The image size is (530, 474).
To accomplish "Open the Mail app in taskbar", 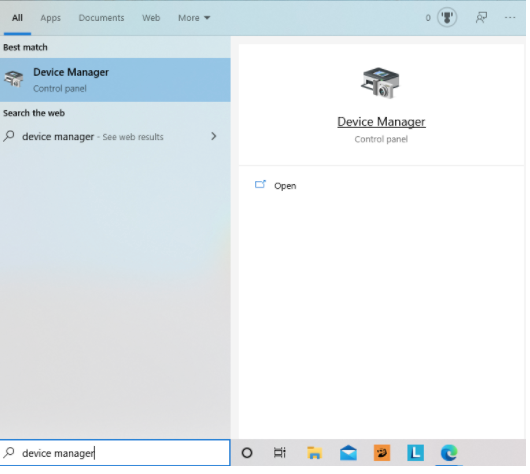I will coord(348,452).
